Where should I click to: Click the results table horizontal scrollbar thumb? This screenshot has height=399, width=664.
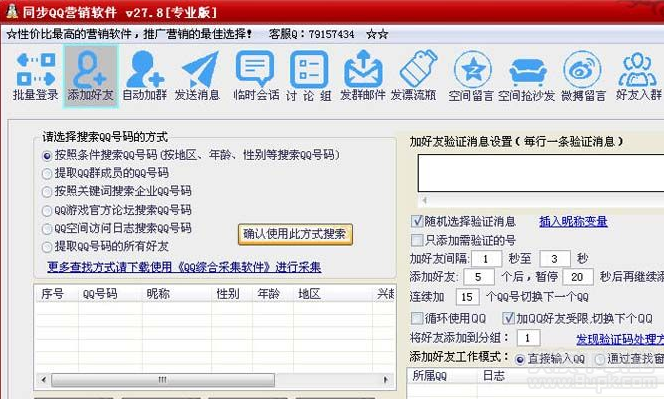pos(163,380)
